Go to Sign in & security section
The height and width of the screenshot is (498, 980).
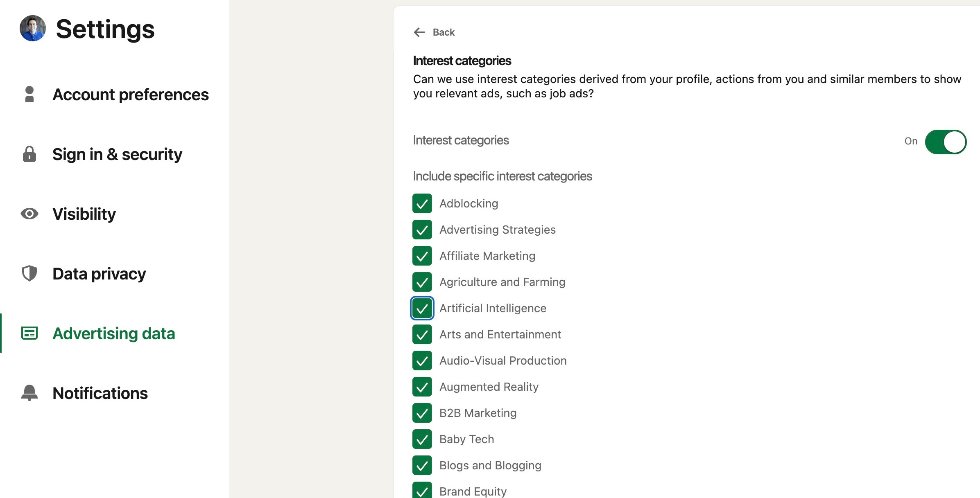pyautogui.click(x=117, y=154)
